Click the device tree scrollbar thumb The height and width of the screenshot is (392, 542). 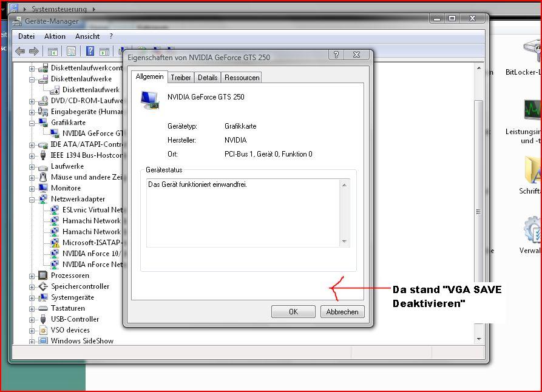[x=478, y=211]
